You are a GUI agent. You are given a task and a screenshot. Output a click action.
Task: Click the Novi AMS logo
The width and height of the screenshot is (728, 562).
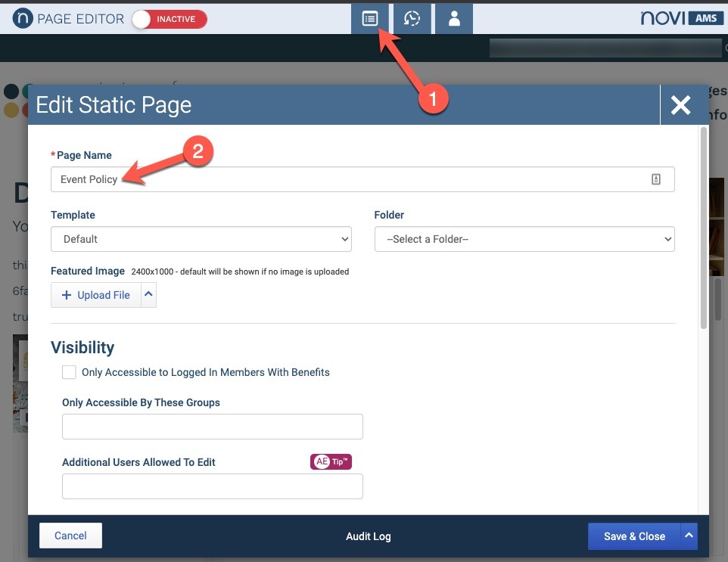click(682, 19)
